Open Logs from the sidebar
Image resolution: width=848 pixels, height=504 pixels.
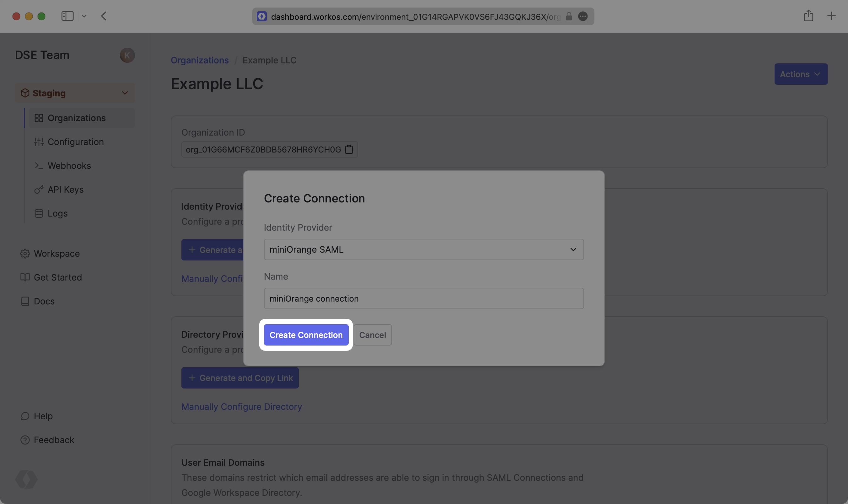pyautogui.click(x=57, y=213)
